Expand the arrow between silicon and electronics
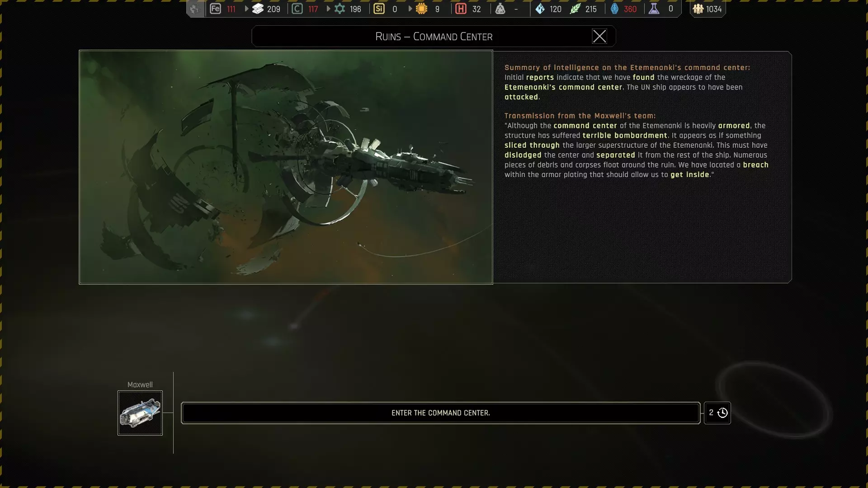The width and height of the screenshot is (868, 488). pyautogui.click(x=410, y=9)
